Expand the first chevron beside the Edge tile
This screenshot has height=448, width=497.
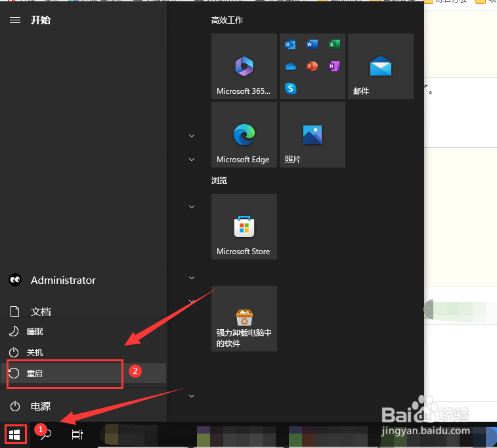coord(192,136)
